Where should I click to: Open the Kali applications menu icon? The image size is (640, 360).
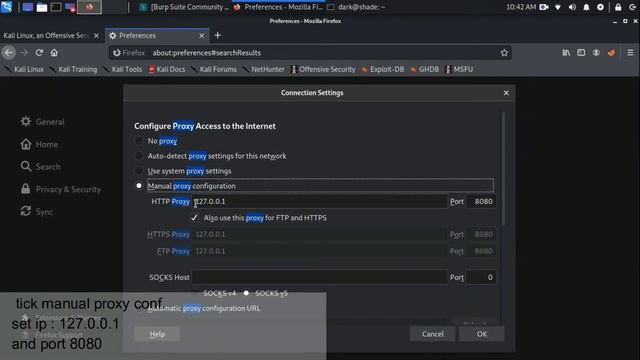click(x=7, y=7)
